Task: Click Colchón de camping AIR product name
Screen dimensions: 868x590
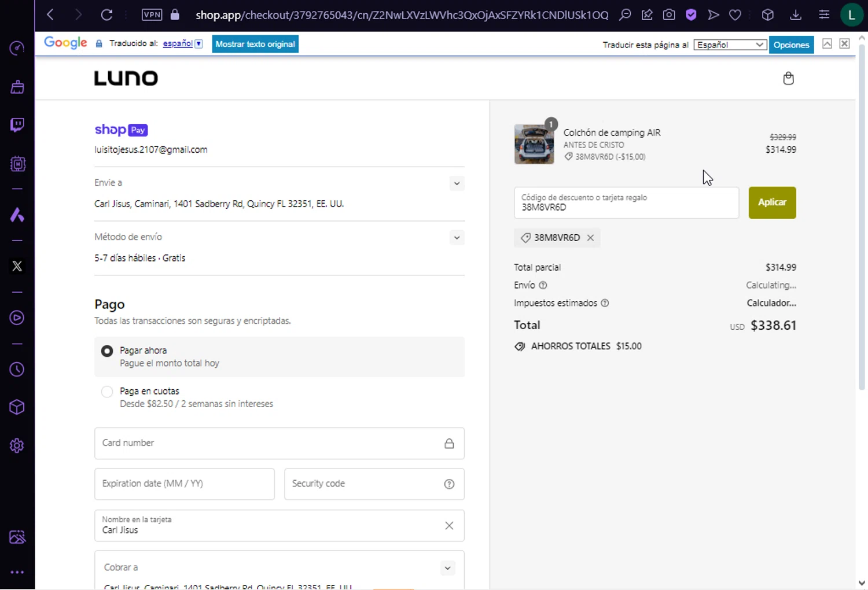Action: pyautogui.click(x=612, y=132)
